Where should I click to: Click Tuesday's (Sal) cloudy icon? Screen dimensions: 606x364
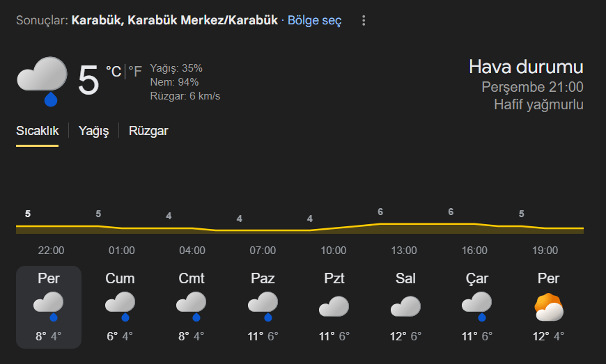tap(405, 306)
